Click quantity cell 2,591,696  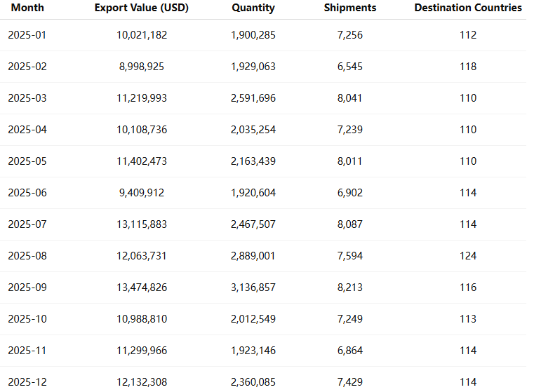click(253, 98)
